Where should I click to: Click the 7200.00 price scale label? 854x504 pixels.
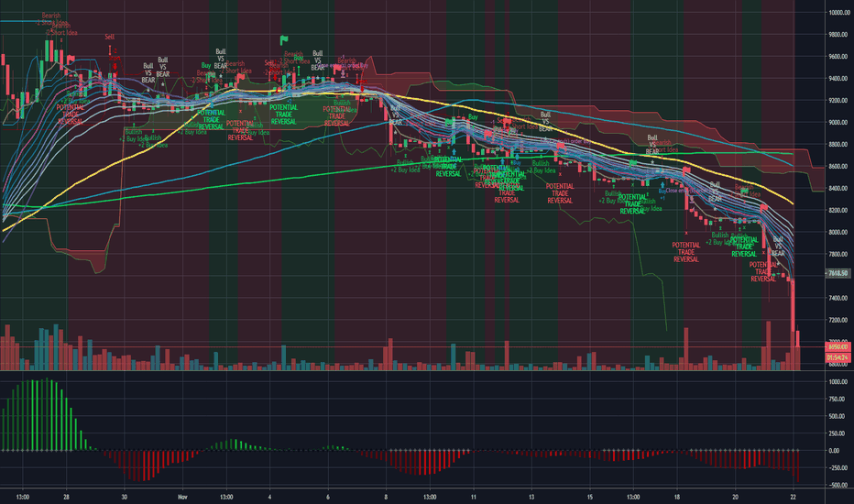838,320
